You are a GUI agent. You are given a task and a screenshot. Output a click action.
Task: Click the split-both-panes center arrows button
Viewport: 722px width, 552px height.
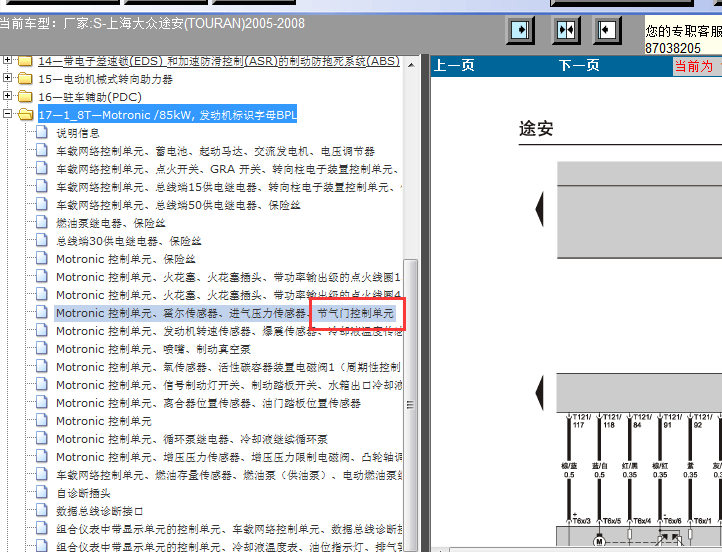pyautogui.click(x=566, y=30)
